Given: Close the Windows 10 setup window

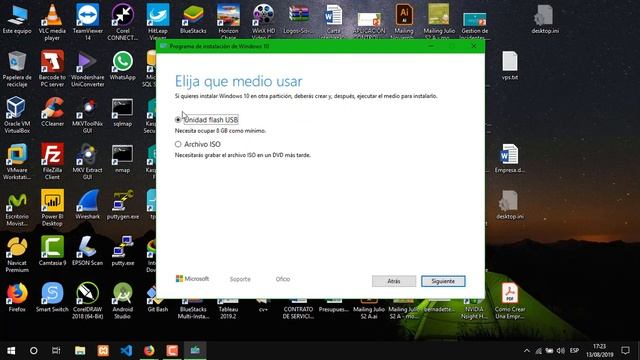Looking at the screenshot, I should point(473,46).
